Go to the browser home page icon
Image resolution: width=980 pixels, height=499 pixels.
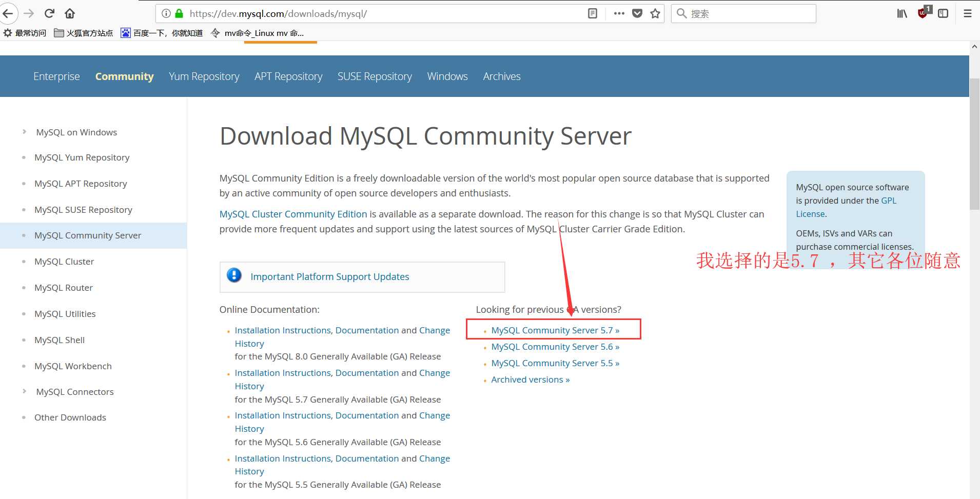(70, 13)
